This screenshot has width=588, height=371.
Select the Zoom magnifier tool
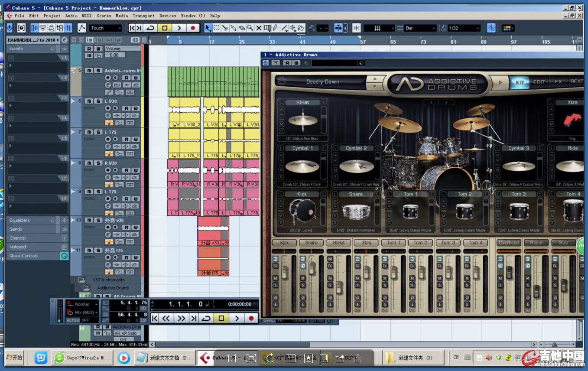coord(250,28)
